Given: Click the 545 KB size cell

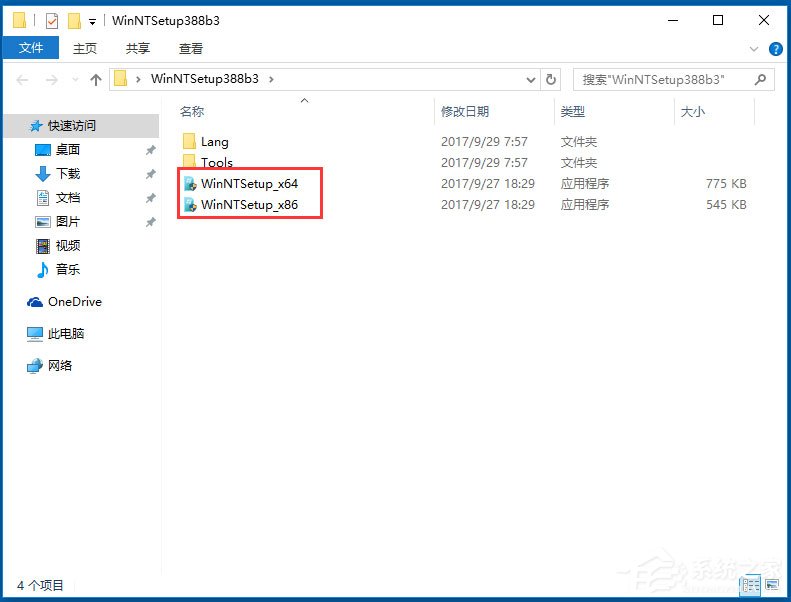Looking at the screenshot, I should pos(726,205).
